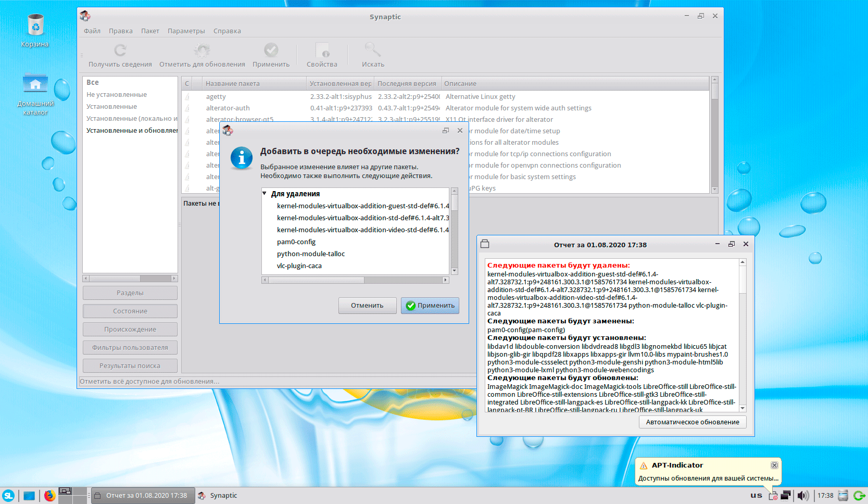
Task: Open the Файл menu
Action: click(x=92, y=31)
